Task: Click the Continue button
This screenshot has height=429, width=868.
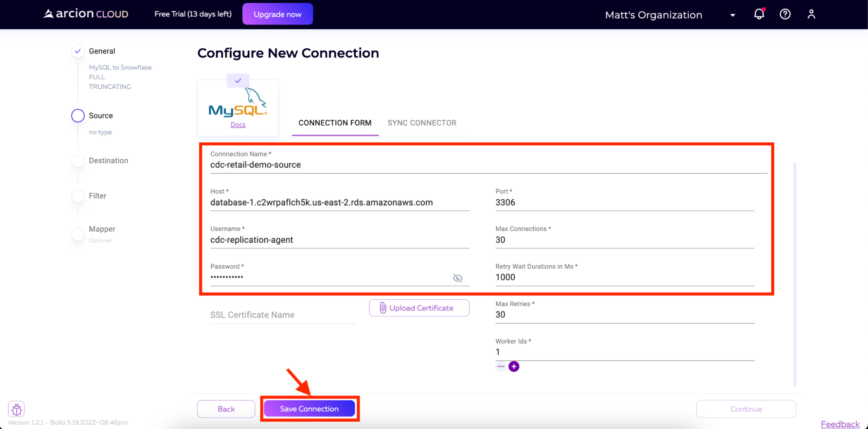Action: [x=746, y=409]
